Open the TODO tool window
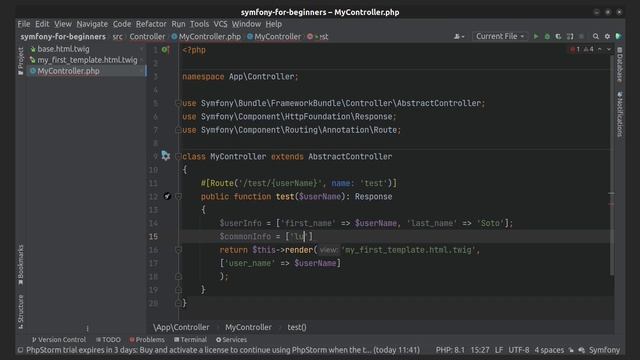Viewport: 640px width, 360px height. pyautogui.click(x=108, y=340)
